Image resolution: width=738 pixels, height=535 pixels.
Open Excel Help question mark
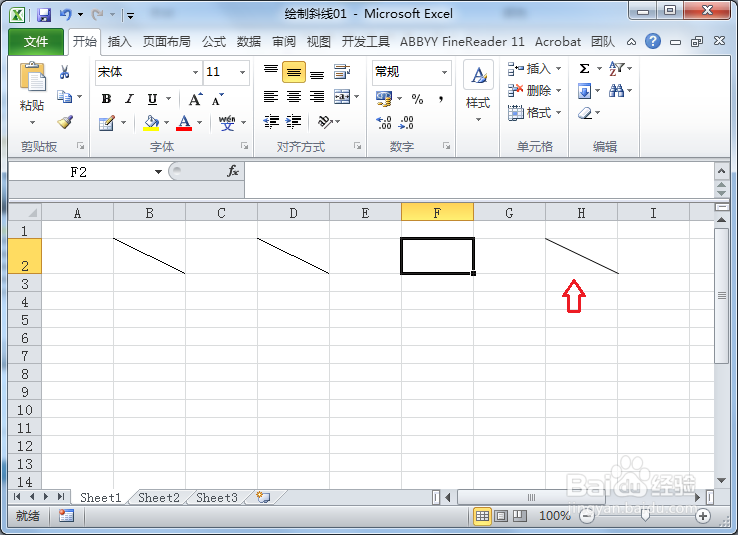coord(653,41)
